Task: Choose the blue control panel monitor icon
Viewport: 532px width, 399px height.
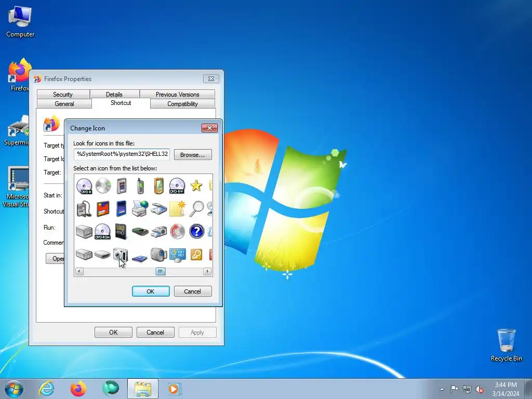Action: pos(178,255)
